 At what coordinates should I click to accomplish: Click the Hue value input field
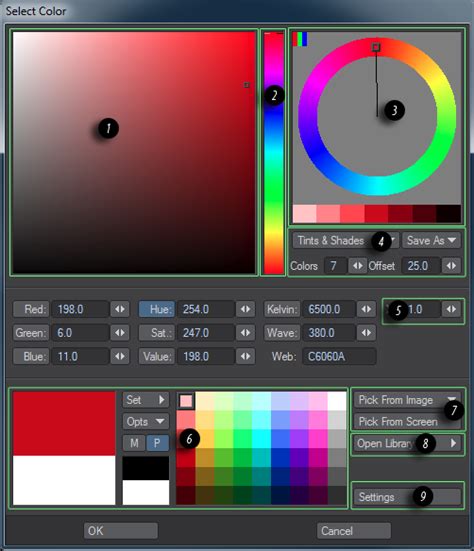coord(206,309)
